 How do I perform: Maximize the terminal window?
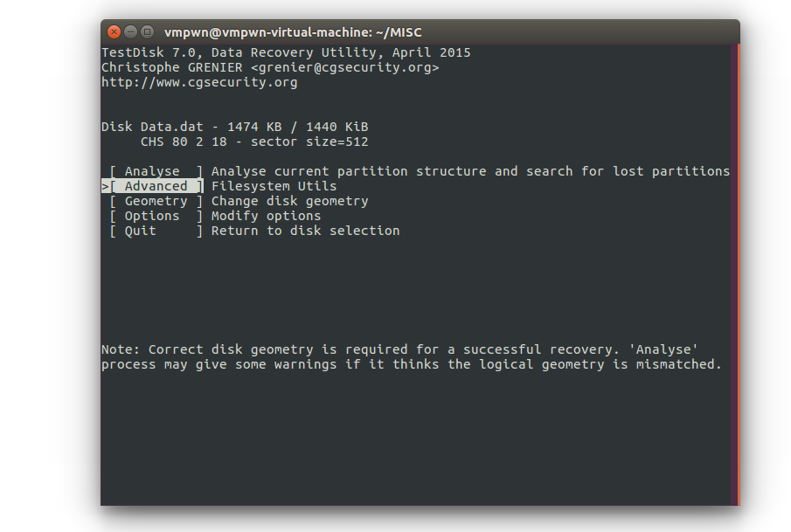148,32
